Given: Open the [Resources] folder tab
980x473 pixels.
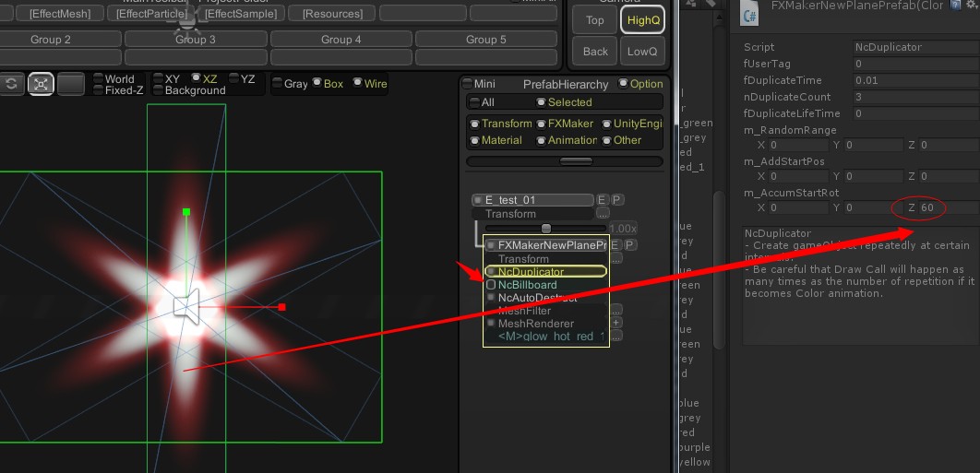Looking at the screenshot, I should (332, 13).
